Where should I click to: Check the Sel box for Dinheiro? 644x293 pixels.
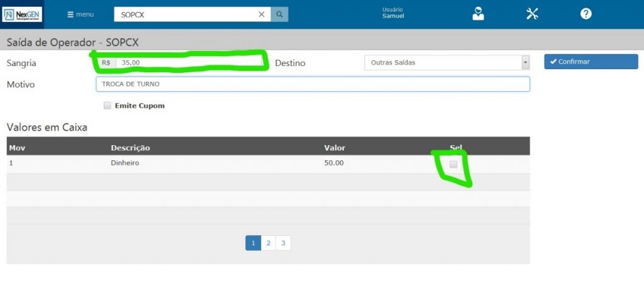click(453, 164)
